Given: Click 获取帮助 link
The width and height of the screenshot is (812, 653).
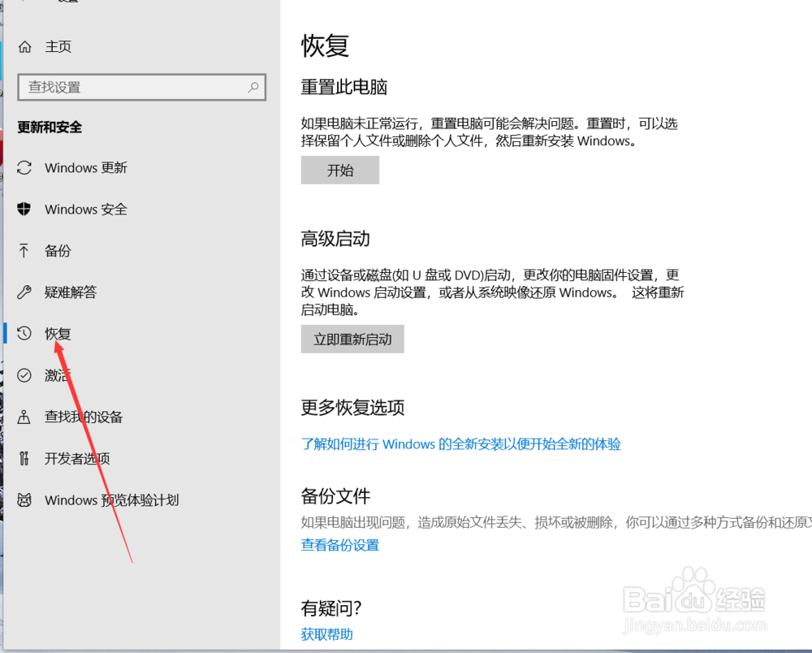Looking at the screenshot, I should (x=326, y=634).
